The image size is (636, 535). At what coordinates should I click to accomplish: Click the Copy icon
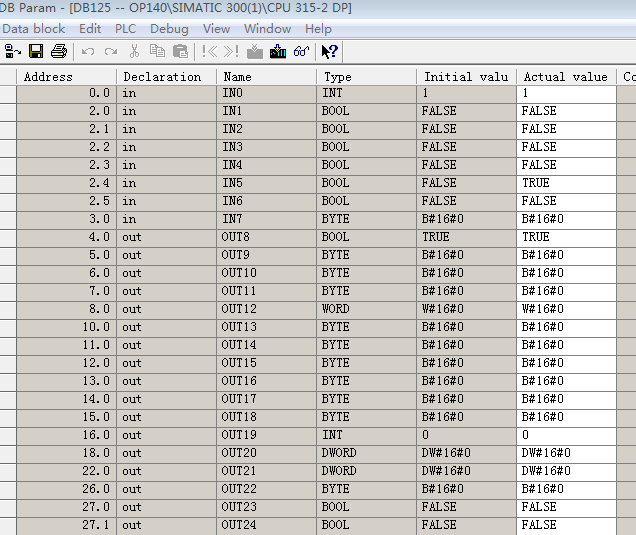(x=157, y=52)
